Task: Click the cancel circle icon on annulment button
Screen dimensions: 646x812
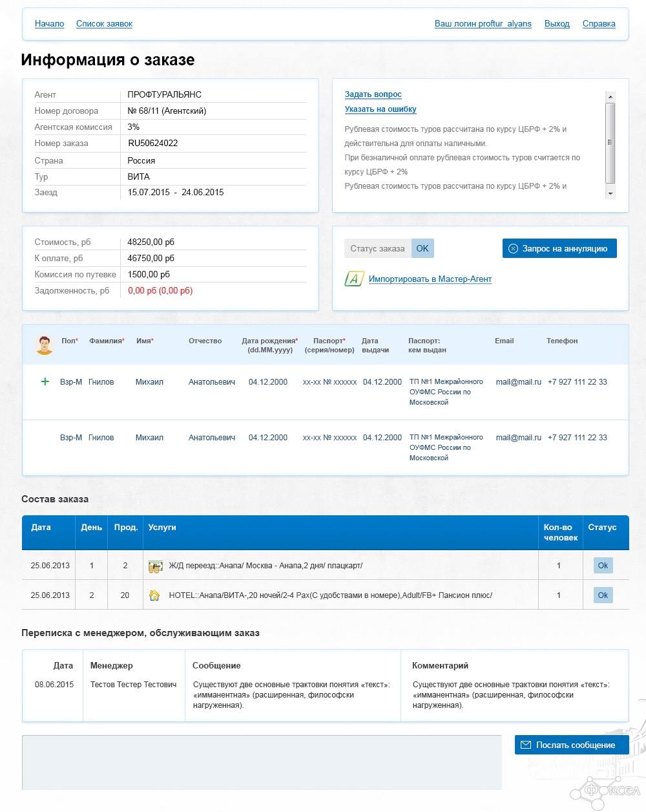Action: (x=513, y=249)
